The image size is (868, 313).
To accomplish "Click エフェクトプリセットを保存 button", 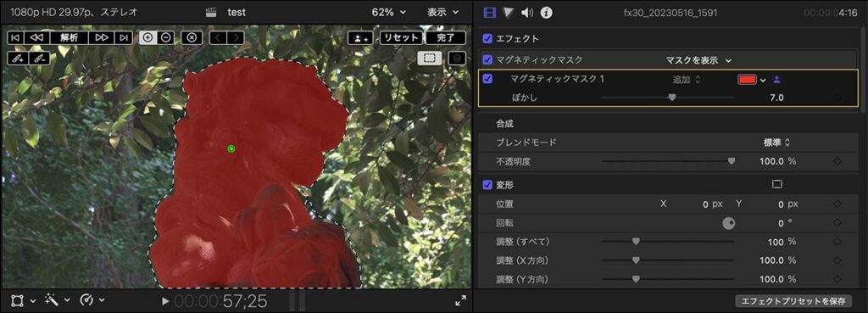I will 793,301.
